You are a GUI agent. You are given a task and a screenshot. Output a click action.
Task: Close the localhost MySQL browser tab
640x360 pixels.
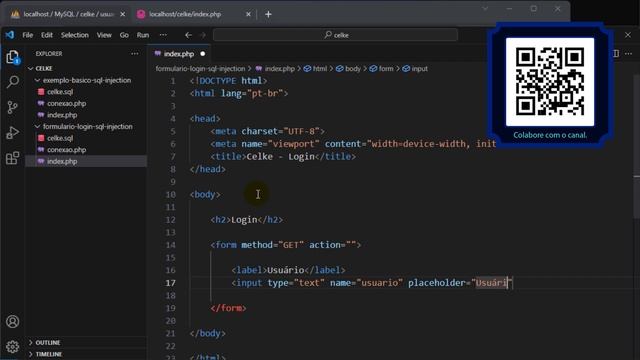pos(122,14)
